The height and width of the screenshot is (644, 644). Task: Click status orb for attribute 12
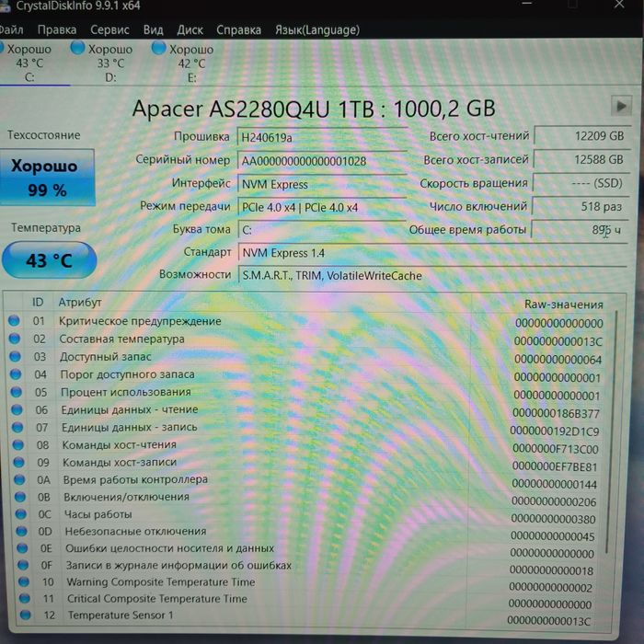pyautogui.click(x=26, y=615)
